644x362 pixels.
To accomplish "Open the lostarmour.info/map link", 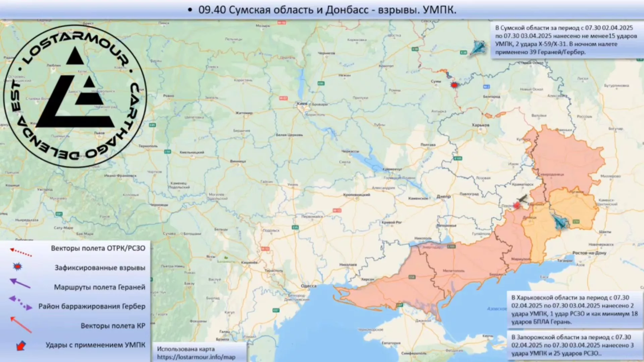I will point(196,357).
